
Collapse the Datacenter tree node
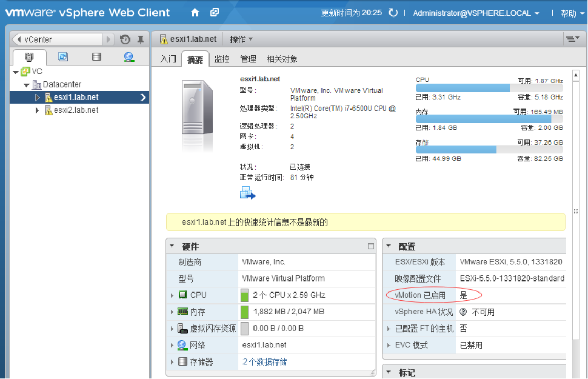point(27,85)
